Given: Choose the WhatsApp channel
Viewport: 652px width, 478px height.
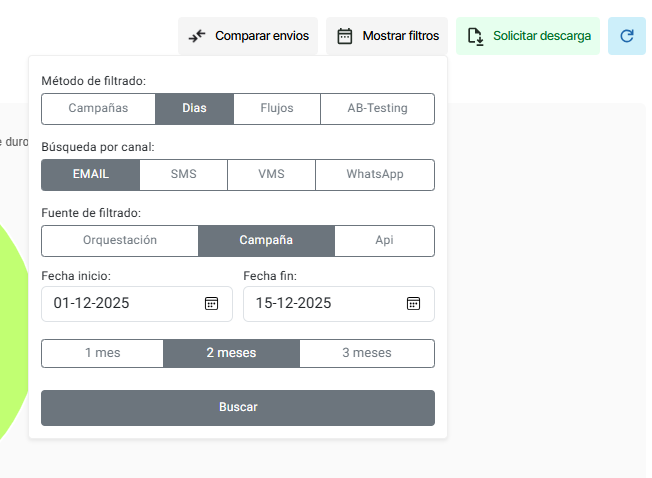Looking at the screenshot, I should [375, 175].
